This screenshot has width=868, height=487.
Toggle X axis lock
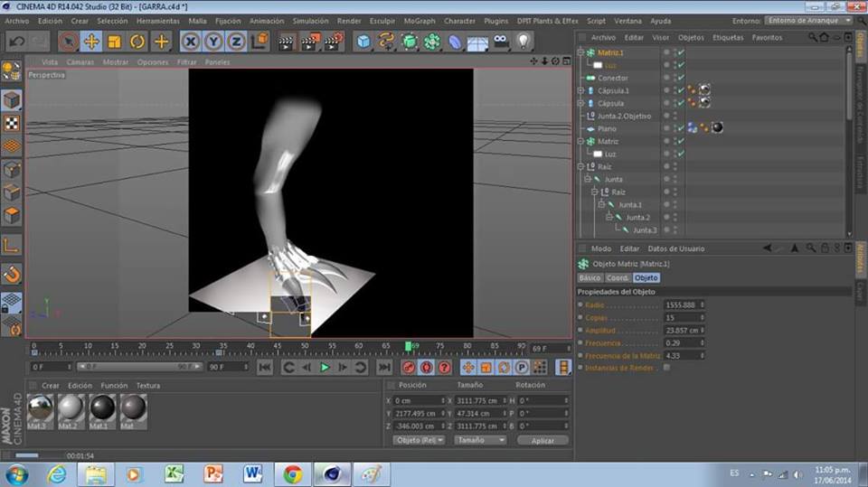(190, 41)
